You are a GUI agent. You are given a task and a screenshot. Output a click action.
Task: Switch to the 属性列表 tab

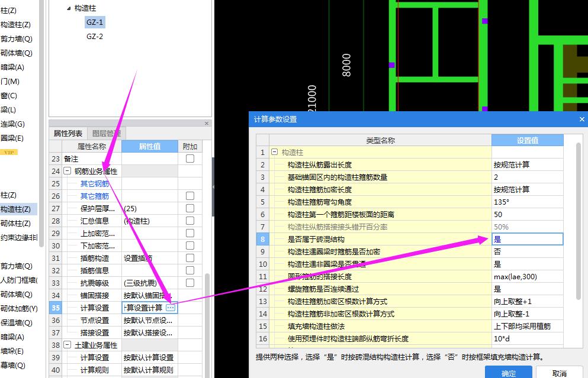(68, 133)
